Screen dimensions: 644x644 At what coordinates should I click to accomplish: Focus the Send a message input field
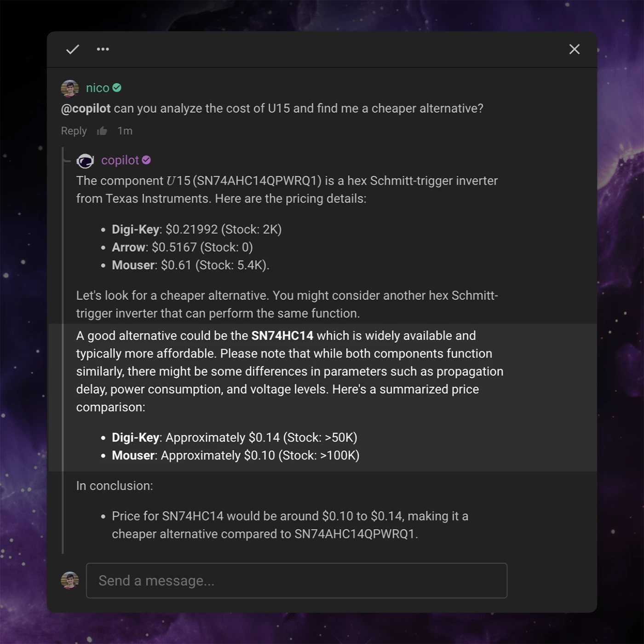coord(296,581)
